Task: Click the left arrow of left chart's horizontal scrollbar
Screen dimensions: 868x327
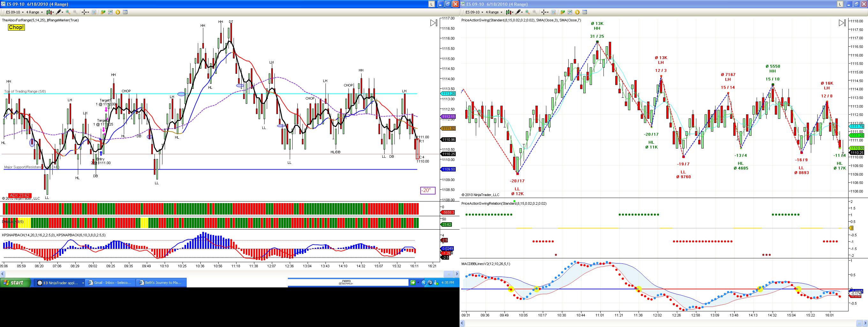Action: pos(3,273)
